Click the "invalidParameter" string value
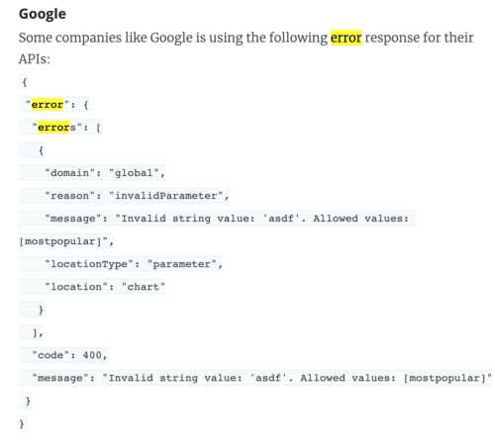This screenshot has height=448, width=495. 166,196
